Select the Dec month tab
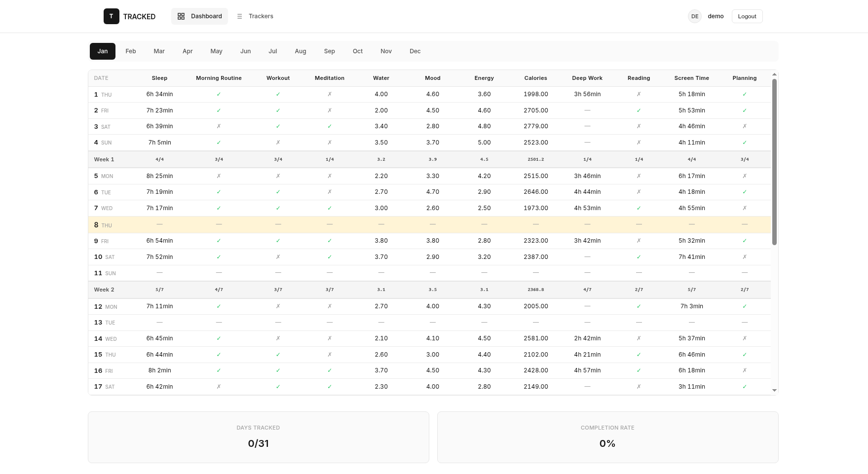Image resolution: width=868 pixels, height=474 pixels. click(x=415, y=51)
